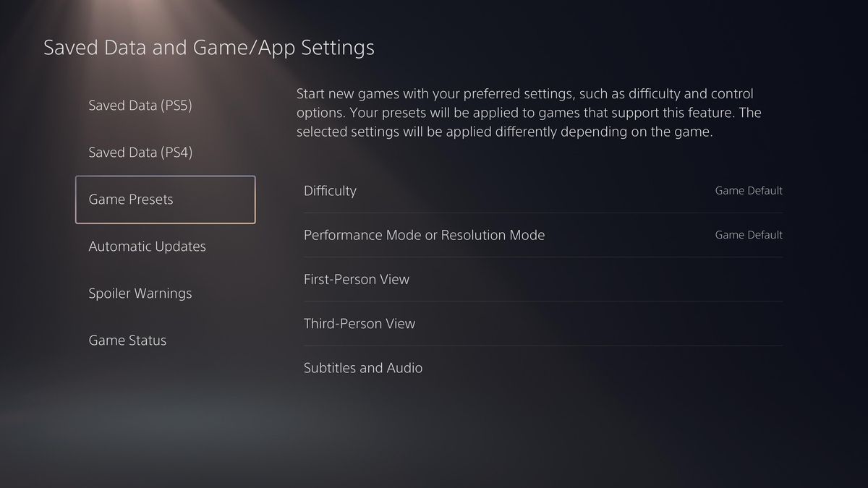Click the divider below the Difficulty row
Viewport: 868px width, 488px height.
(x=543, y=213)
